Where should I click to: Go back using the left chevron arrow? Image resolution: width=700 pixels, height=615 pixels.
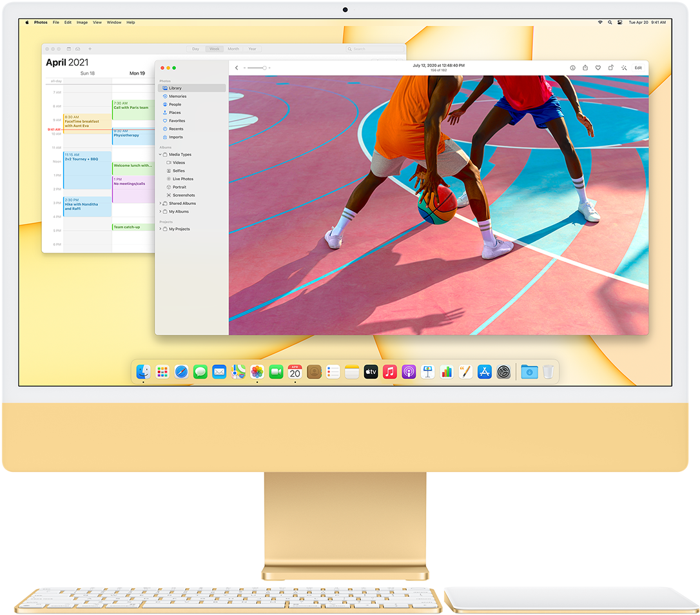(x=237, y=68)
